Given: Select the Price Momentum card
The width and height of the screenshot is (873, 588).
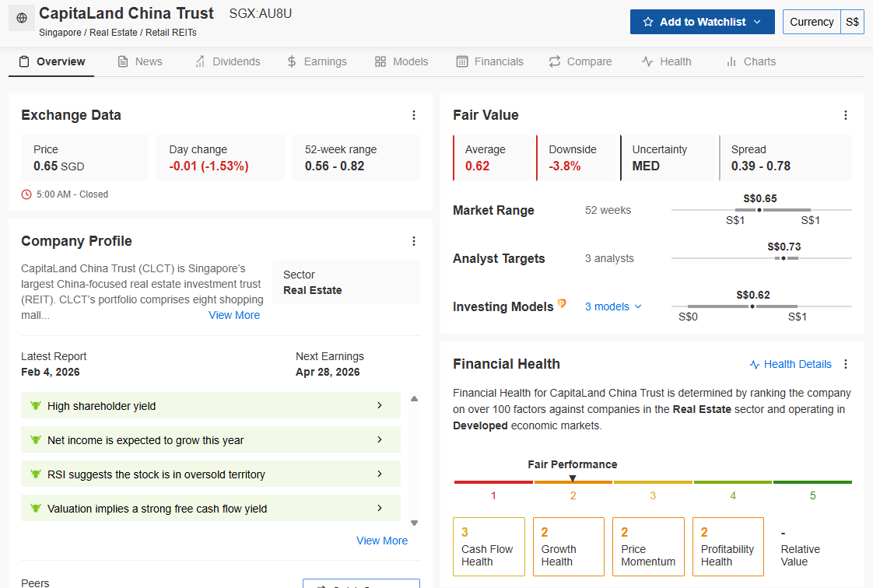Looking at the screenshot, I should 649,547.
